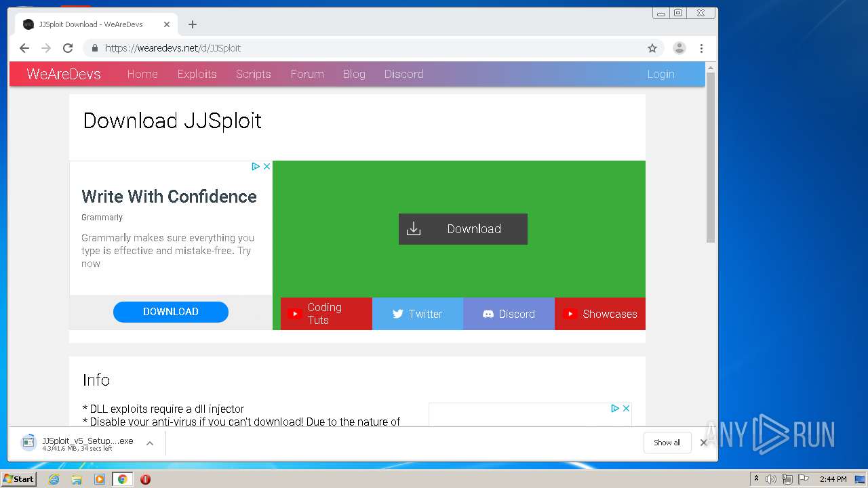
Task: Open the Home nav item
Action: [x=142, y=74]
